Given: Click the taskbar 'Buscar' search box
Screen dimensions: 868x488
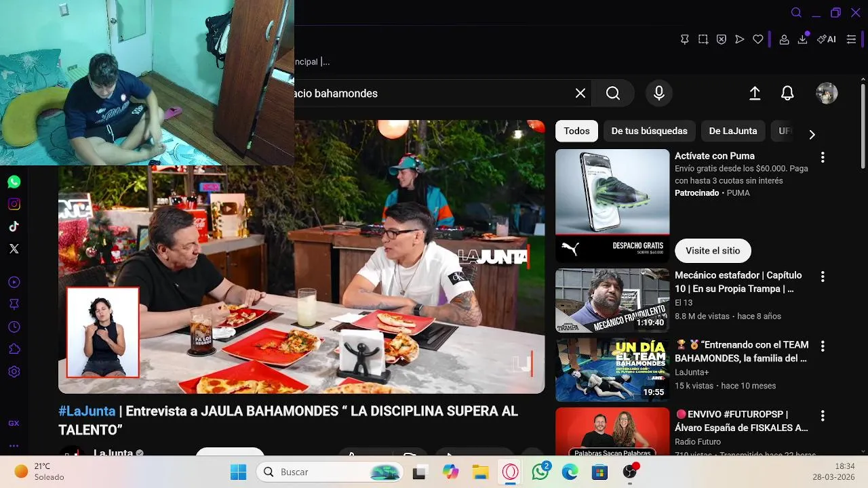Looking at the screenshot, I should coord(331,472).
